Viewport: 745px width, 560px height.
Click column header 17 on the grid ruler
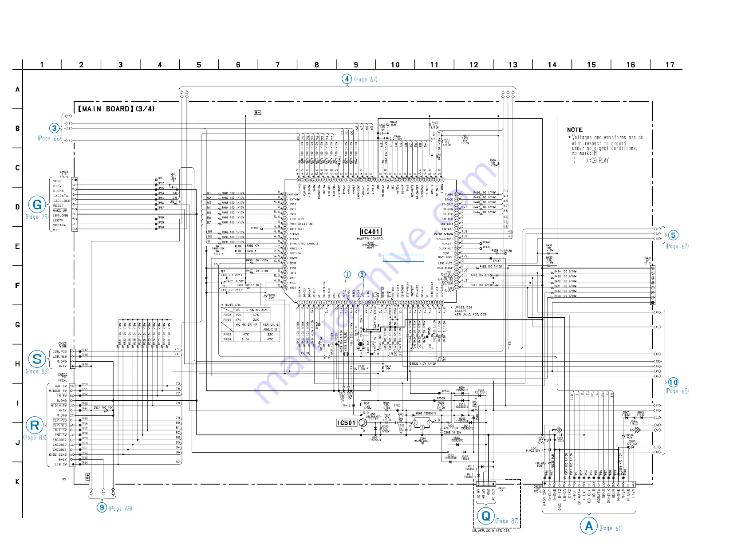tap(670, 65)
